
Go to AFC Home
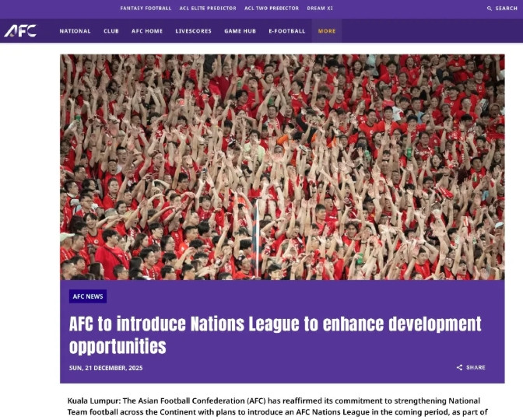(x=147, y=31)
